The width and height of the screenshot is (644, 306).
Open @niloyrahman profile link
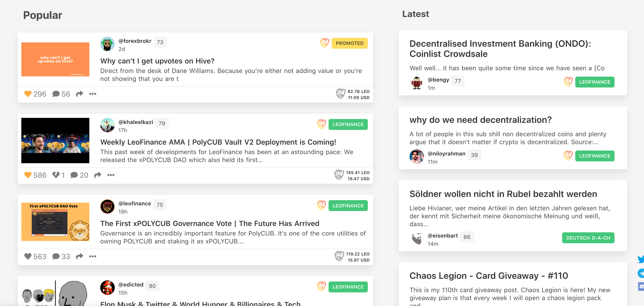(446, 154)
